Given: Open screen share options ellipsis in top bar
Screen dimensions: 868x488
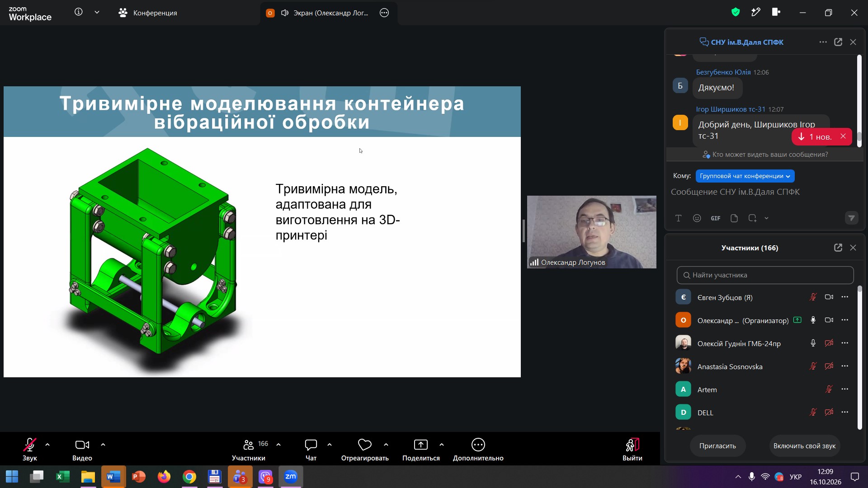Looking at the screenshot, I should (x=384, y=13).
